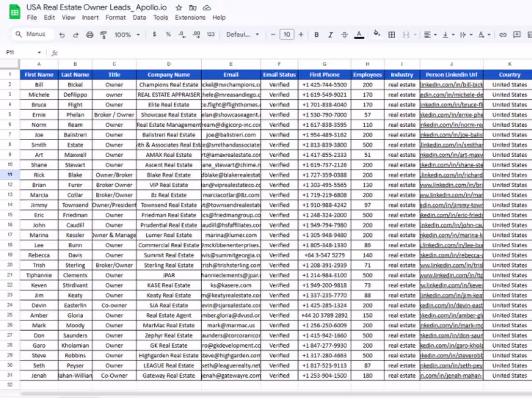The height and width of the screenshot is (398, 532).
Task: Open the Google Sheets home icon
Action: (x=15, y=12)
